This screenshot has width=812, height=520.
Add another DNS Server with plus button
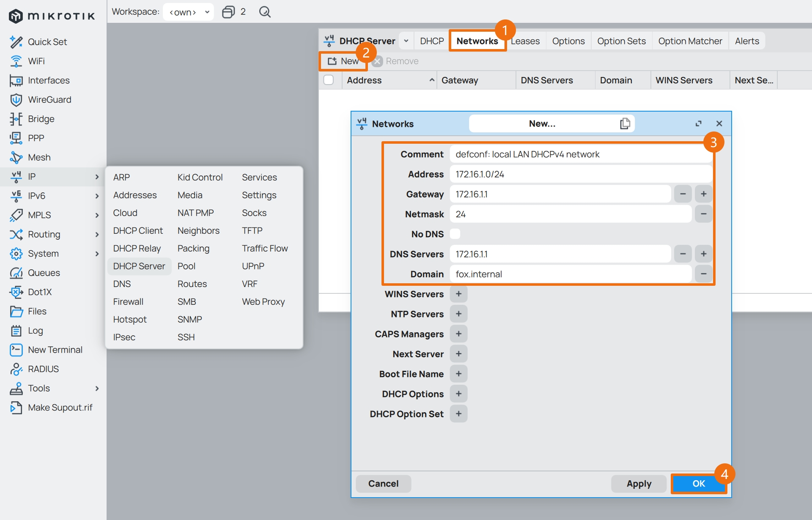[x=704, y=254]
